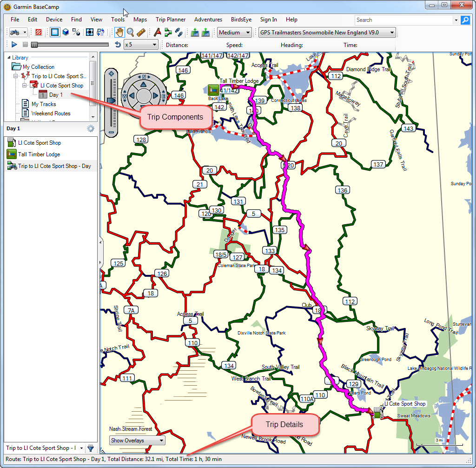Open the Find menu
This screenshot has width=476, height=468.
pyautogui.click(x=76, y=20)
